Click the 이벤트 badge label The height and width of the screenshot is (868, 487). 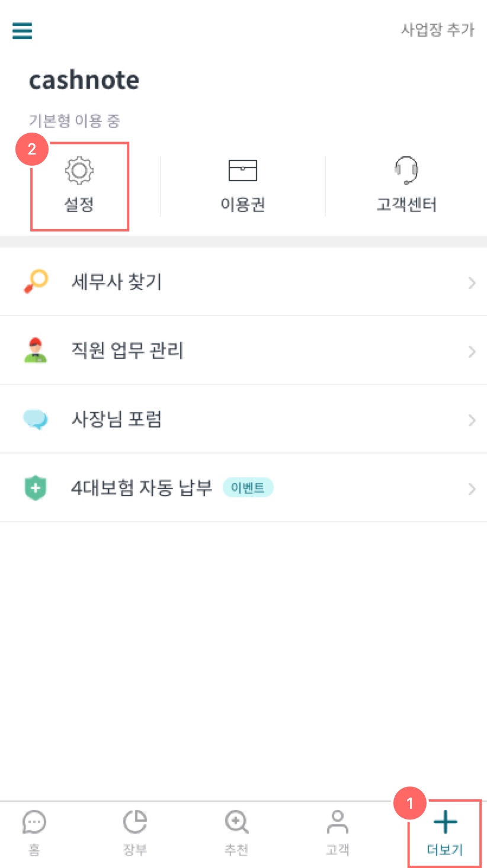(248, 488)
